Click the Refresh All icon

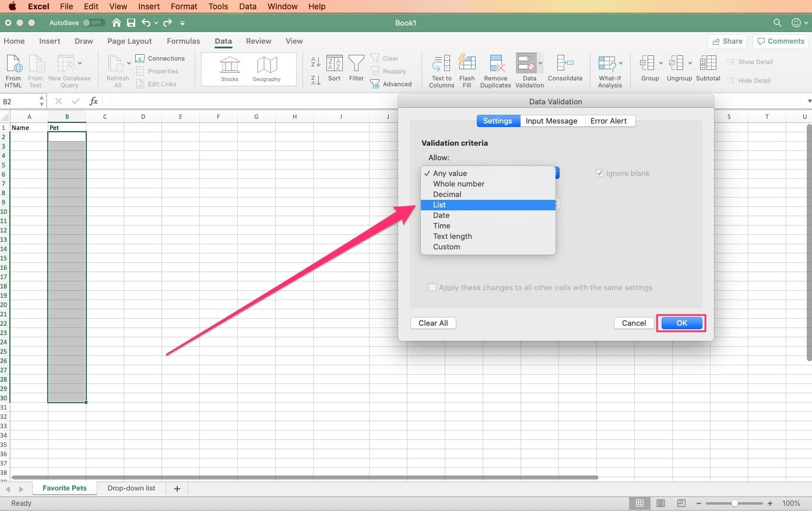click(117, 64)
